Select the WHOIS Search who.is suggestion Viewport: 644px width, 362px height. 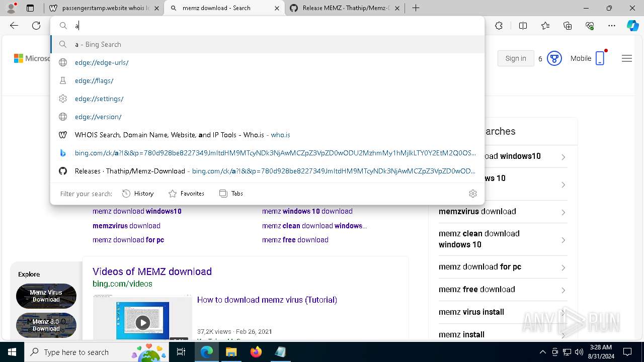267,135
